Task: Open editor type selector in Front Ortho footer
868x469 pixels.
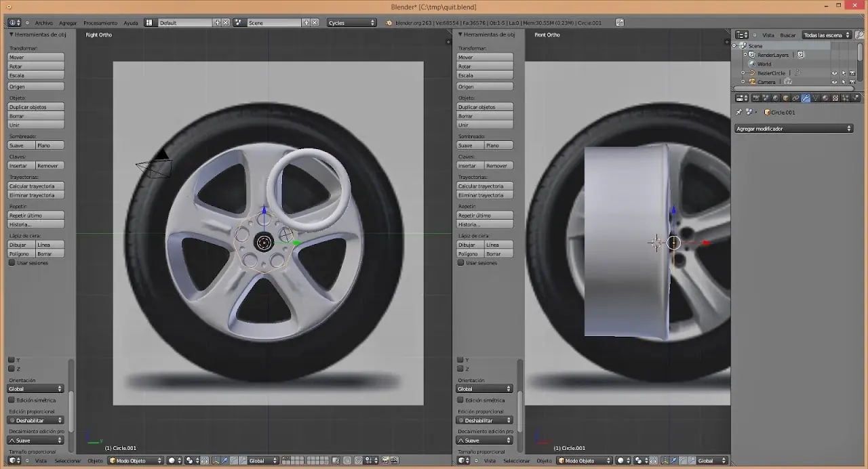Action: pyautogui.click(x=463, y=461)
